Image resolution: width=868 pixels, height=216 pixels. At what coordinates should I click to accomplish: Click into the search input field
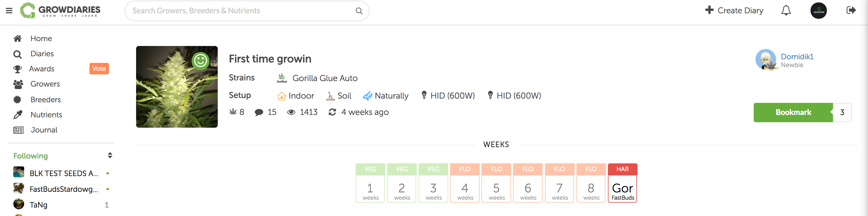tap(241, 11)
